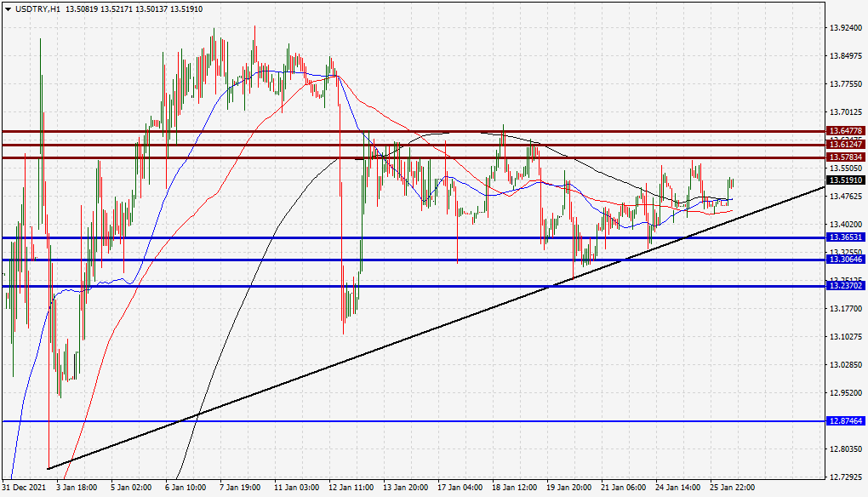Click the 12 Jan 11:00 time label
Viewport: 868px width, 497px height.
pyautogui.click(x=351, y=488)
